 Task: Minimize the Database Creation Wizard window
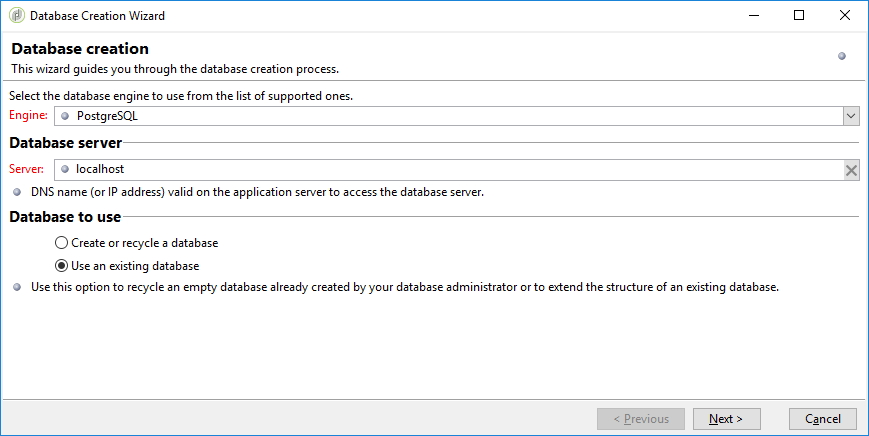753,16
